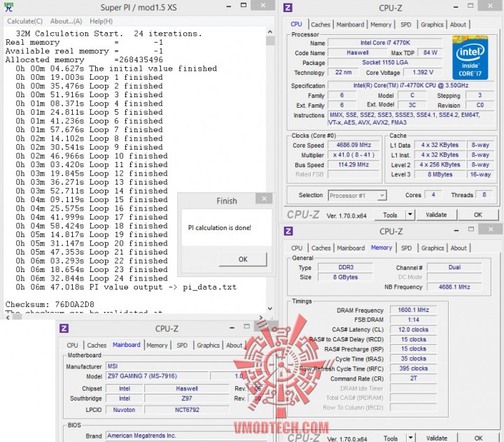Open SPD tab in Mainboard CPU-Z window

(x=181, y=345)
